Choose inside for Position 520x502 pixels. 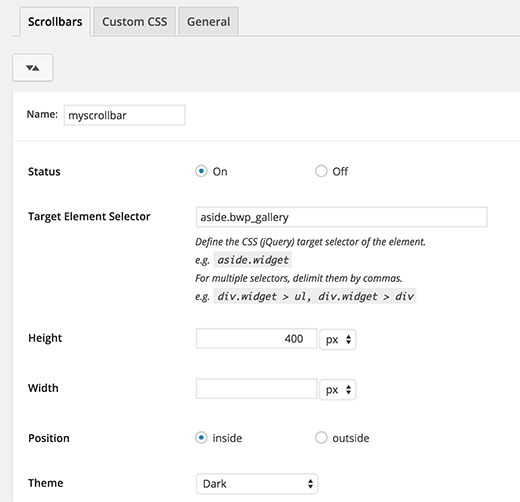(x=201, y=437)
